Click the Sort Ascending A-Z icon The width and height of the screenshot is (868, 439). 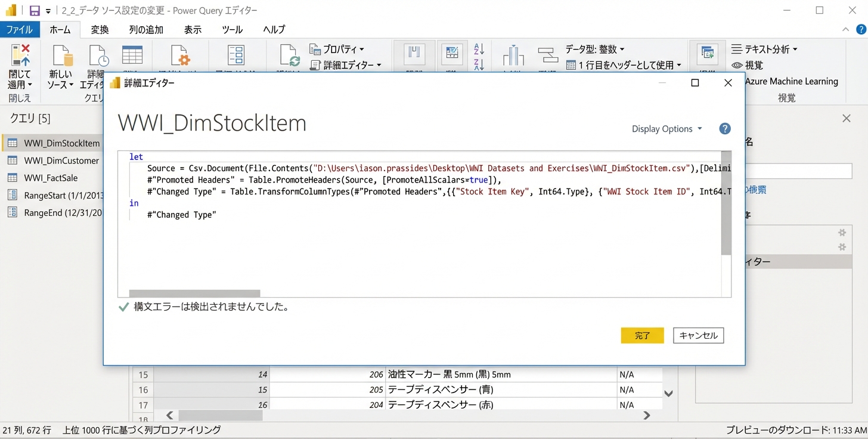[479, 49]
